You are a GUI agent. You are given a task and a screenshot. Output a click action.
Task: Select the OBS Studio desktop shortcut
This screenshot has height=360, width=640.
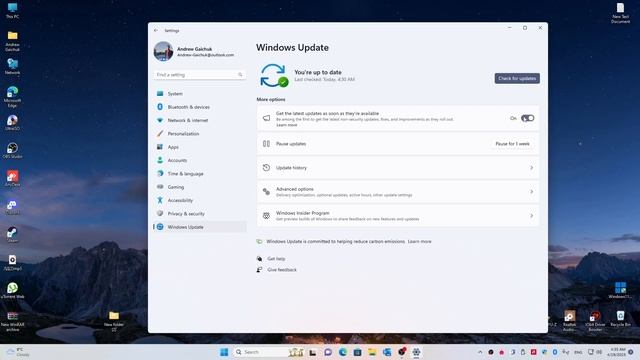12,151
